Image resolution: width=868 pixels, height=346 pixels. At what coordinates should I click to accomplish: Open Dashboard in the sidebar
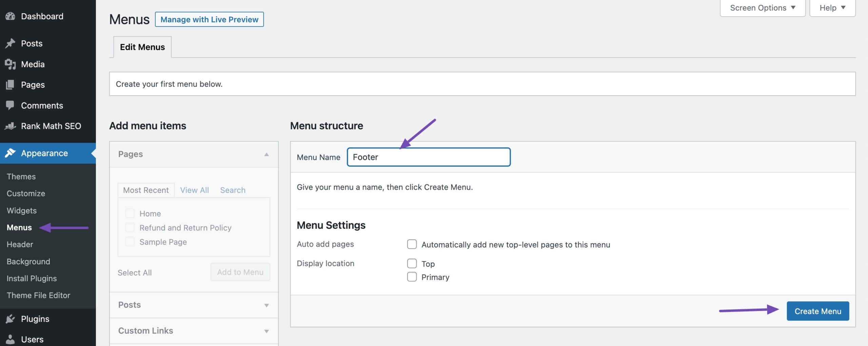pyautogui.click(x=48, y=16)
